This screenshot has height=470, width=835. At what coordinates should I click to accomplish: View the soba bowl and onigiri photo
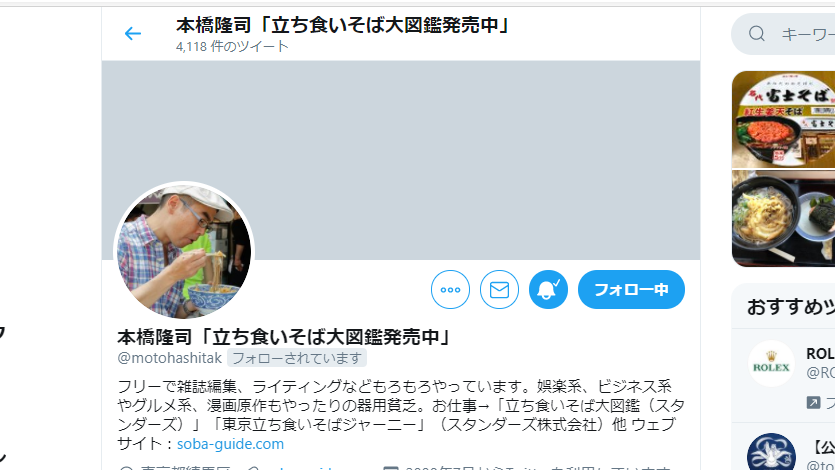(783, 218)
